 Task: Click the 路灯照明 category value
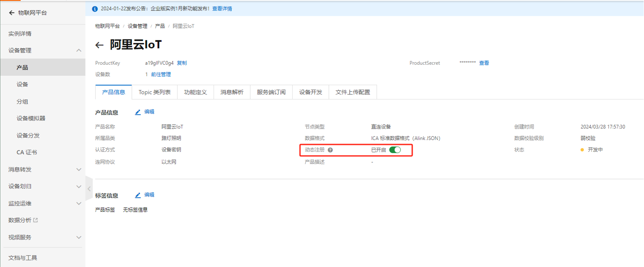pyautogui.click(x=171, y=138)
